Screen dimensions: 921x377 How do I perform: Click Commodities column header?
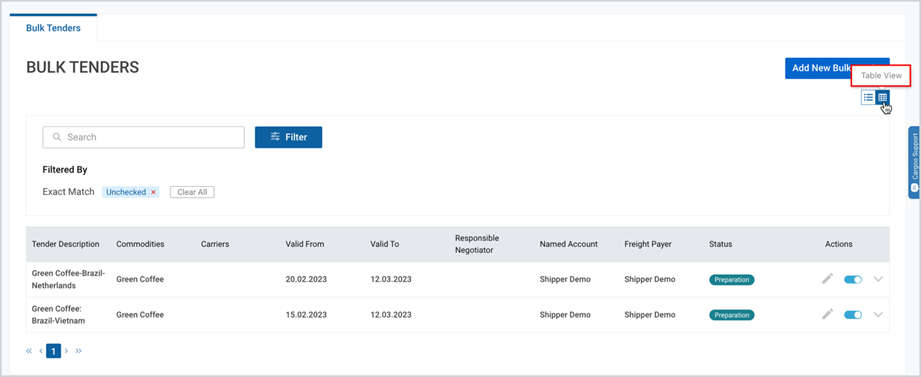(140, 244)
